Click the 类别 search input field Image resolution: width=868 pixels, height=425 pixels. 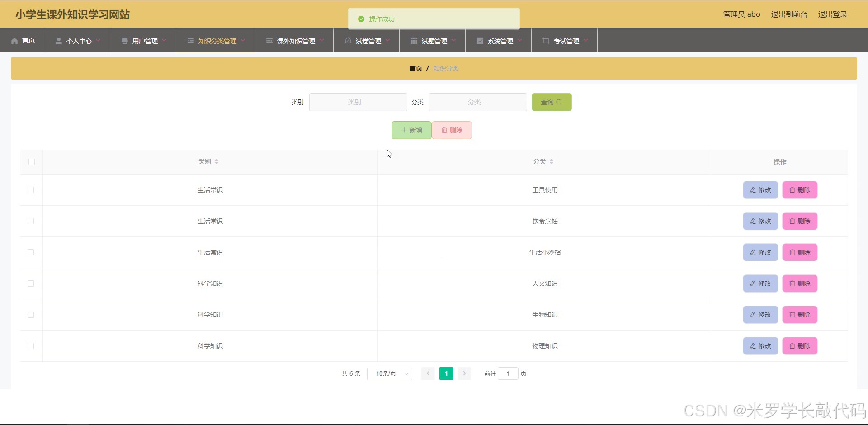click(358, 102)
